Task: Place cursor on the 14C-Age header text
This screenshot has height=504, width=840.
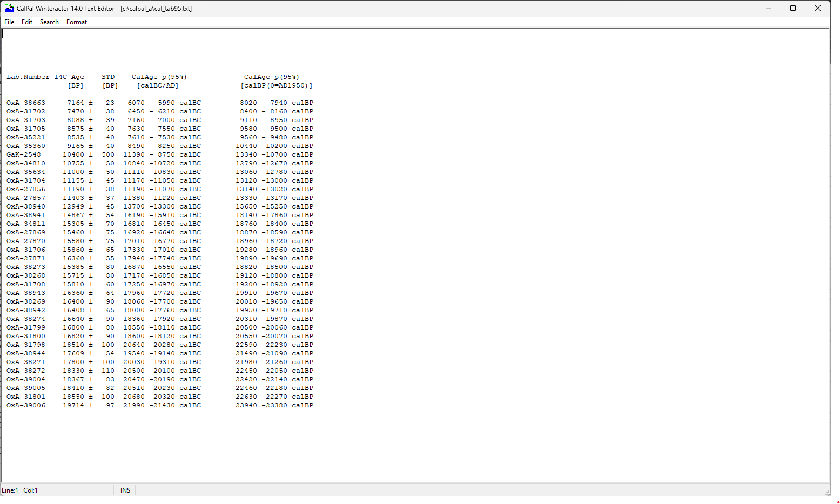Action: tap(69, 77)
